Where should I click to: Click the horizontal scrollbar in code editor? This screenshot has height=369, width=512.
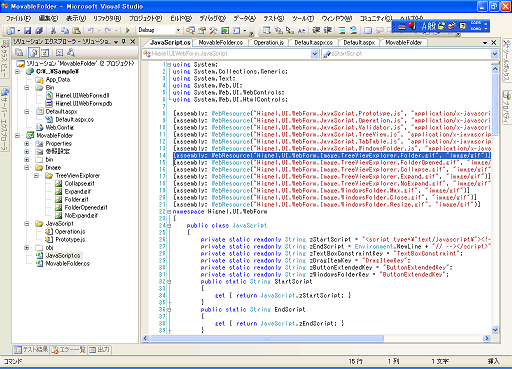267,338
